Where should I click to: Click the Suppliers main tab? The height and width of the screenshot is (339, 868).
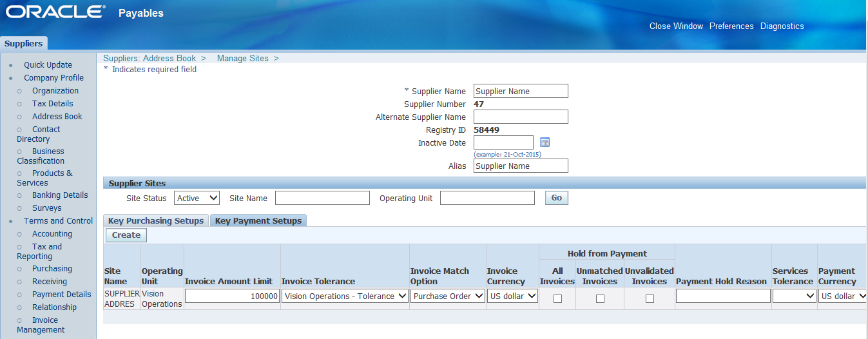[24, 44]
